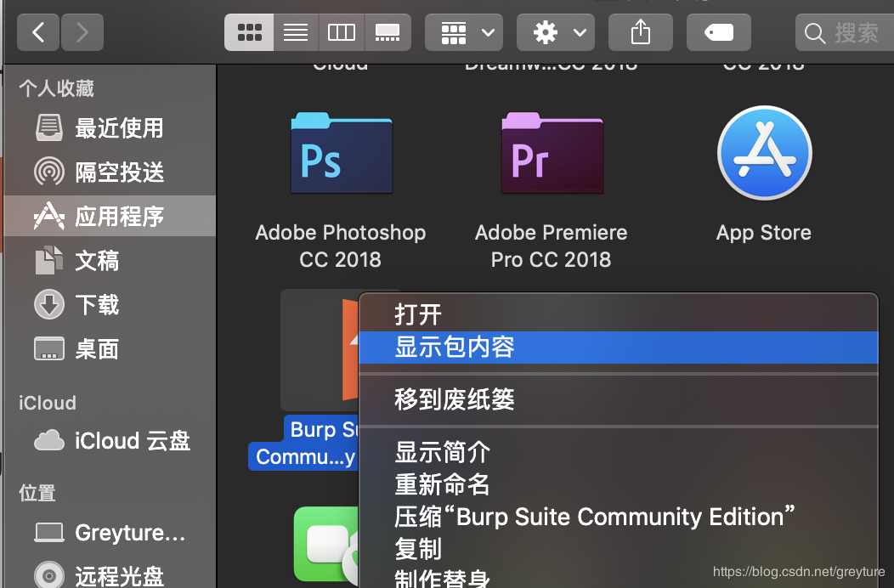Switch to gallery view in Finder toolbar
Viewport: 894px width, 588px height.
(x=388, y=32)
